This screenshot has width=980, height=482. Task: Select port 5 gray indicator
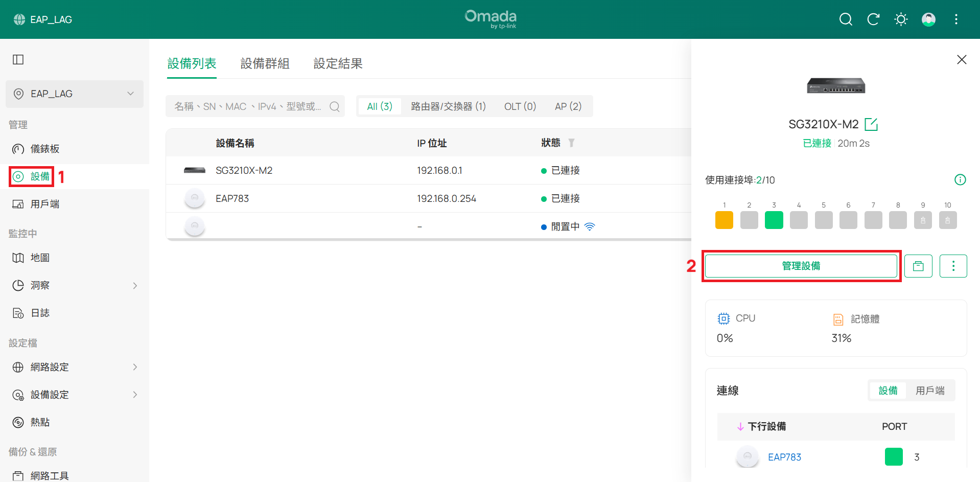pos(824,220)
